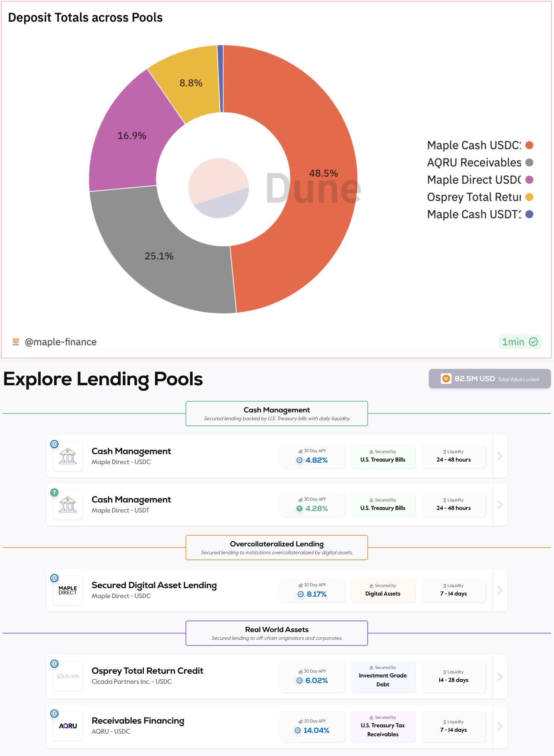The height and width of the screenshot is (756, 554).
Task: Click the USDC coin icon next to 14.04%
Action: point(298,730)
